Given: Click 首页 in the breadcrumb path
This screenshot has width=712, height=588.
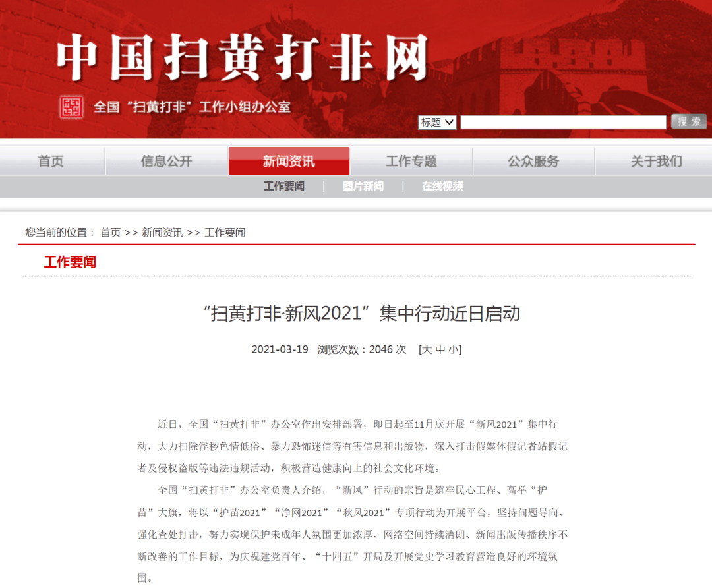Looking at the screenshot, I should tap(109, 232).
